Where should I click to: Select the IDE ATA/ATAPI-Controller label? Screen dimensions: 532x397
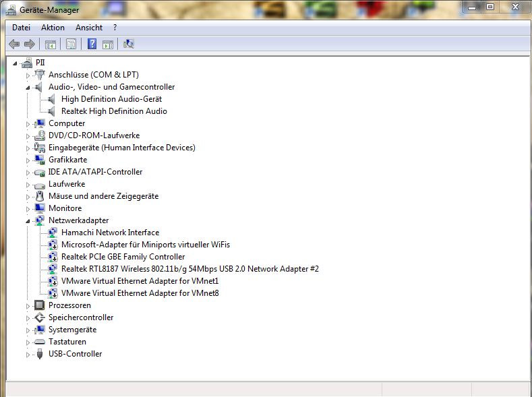95,172
